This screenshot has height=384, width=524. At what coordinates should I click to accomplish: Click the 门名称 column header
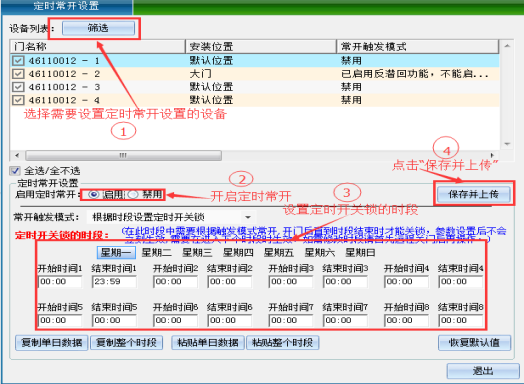coord(98,46)
